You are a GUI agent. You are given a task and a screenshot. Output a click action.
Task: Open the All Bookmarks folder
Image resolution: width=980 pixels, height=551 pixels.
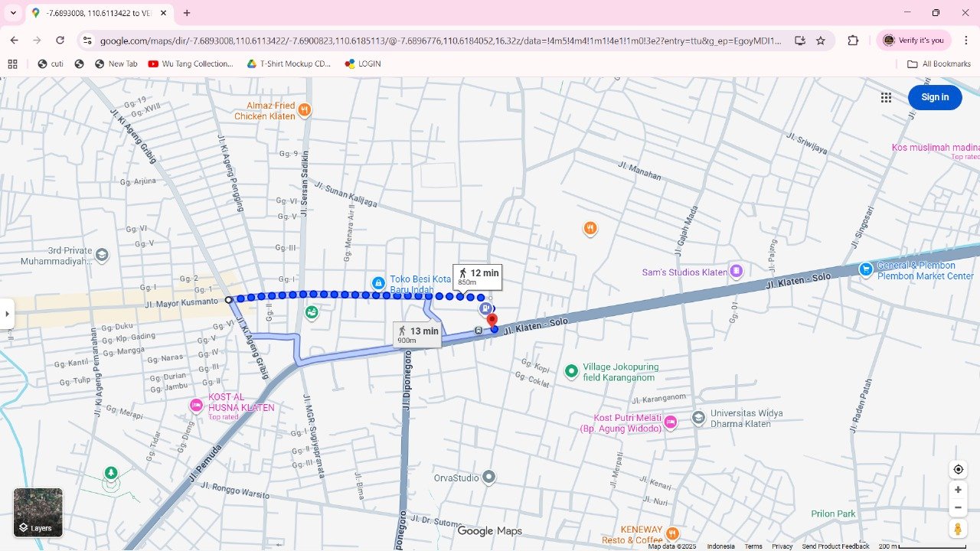click(939, 64)
